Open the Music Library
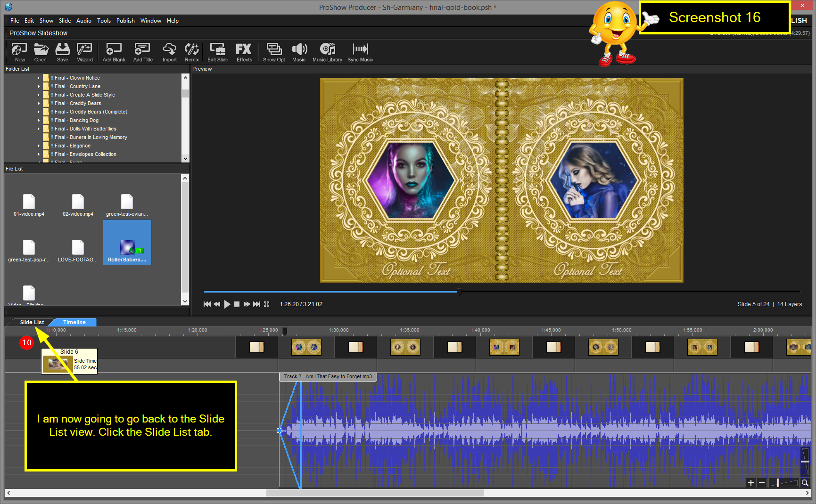The image size is (816, 504). (327, 52)
